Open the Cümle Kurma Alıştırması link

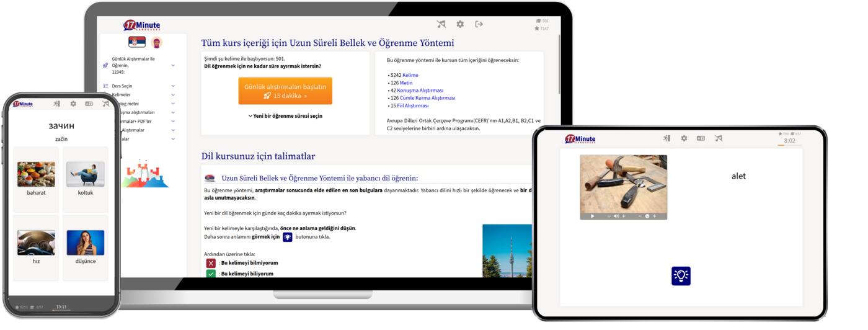(x=428, y=98)
